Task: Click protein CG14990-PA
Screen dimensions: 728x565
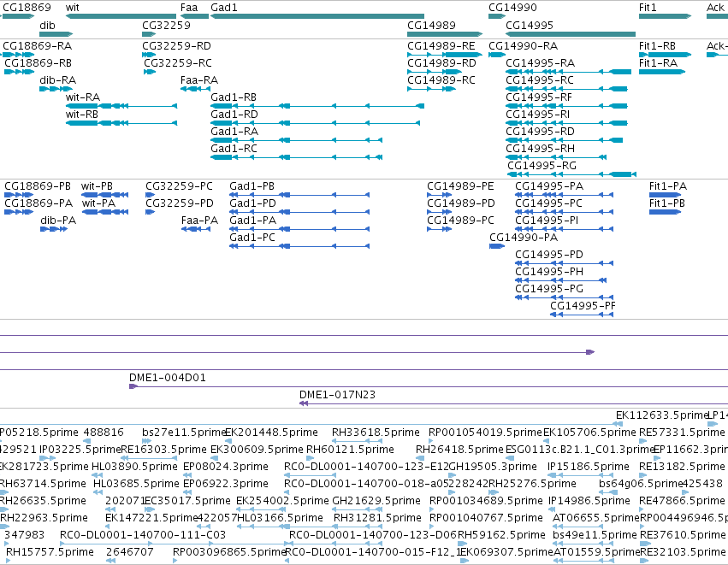Action: click(x=497, y=247)
